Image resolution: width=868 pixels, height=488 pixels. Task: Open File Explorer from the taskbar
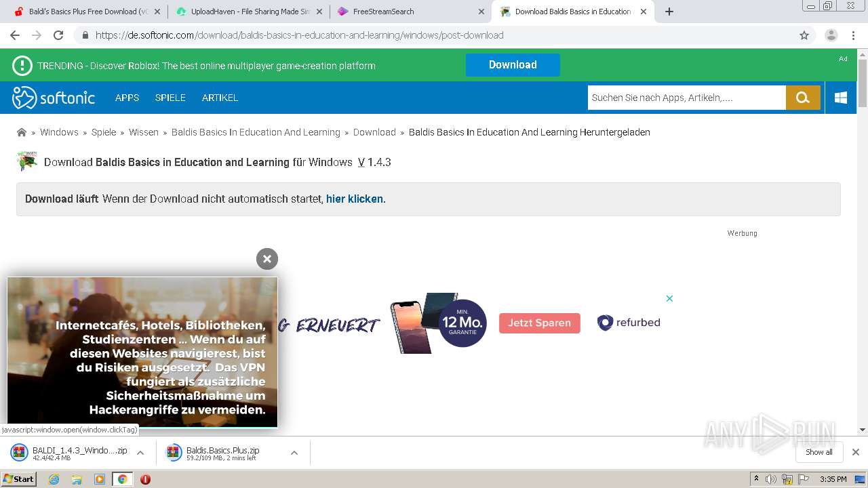(77, 479)
